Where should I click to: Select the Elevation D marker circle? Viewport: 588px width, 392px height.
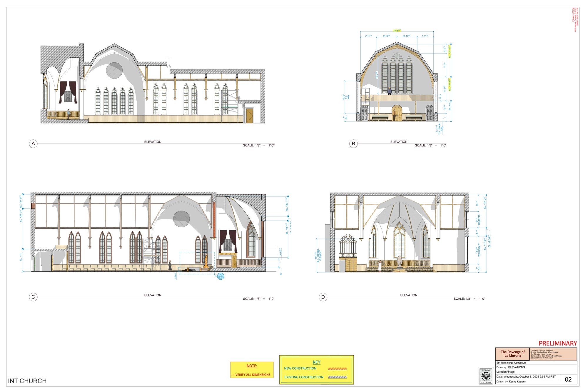(323, 297)
